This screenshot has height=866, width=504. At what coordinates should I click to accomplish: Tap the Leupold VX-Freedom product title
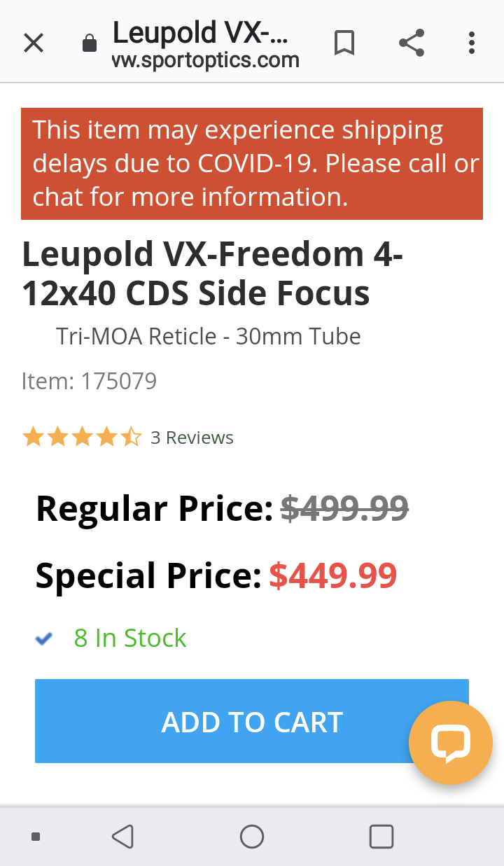pyautogui.click(x=213, y=274)
